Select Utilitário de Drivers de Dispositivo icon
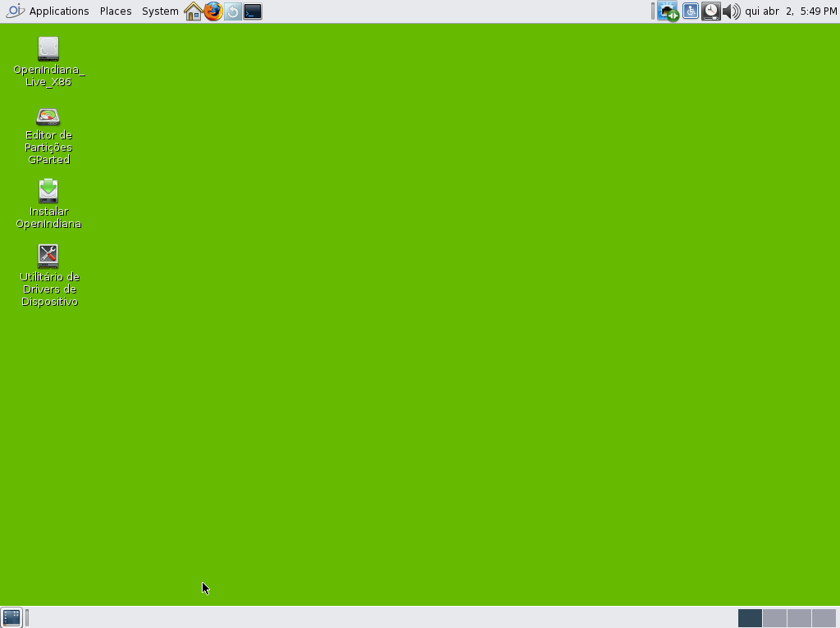The width and height of the screenshot is (840, 628). (48, 275)
